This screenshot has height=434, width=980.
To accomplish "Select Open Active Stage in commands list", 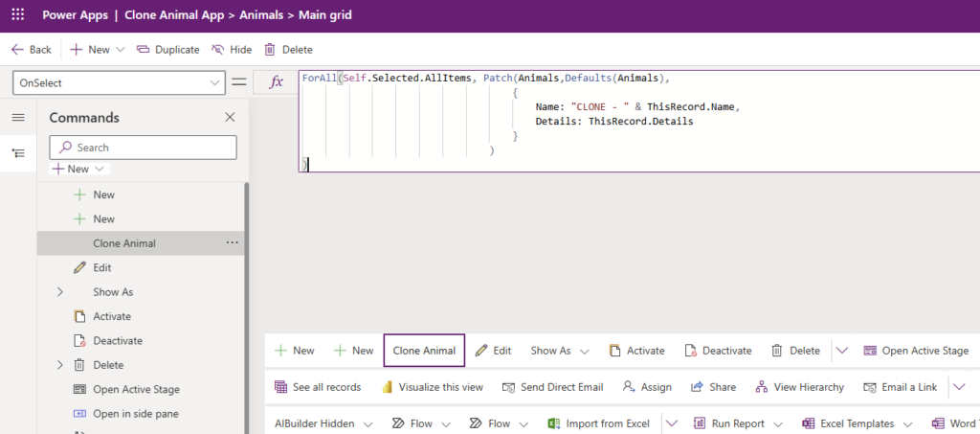I will coord(141,390).
